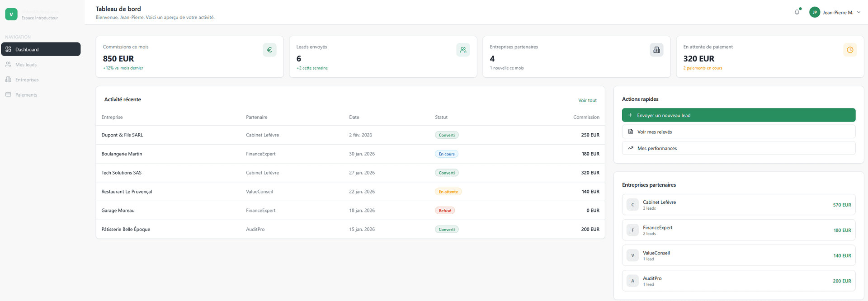Select Boulangerie Martin row
Screen dimensions: 868x301
pyautogui.click(x=350, y=154)
